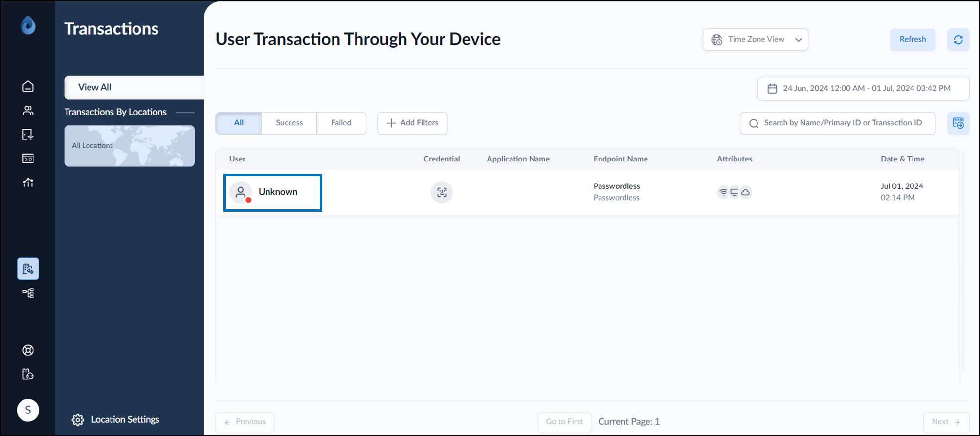The height and width of the screenshot is (436, 980).
Task: Open the sidebar icon below help
Action: click(x=28, y=374)
